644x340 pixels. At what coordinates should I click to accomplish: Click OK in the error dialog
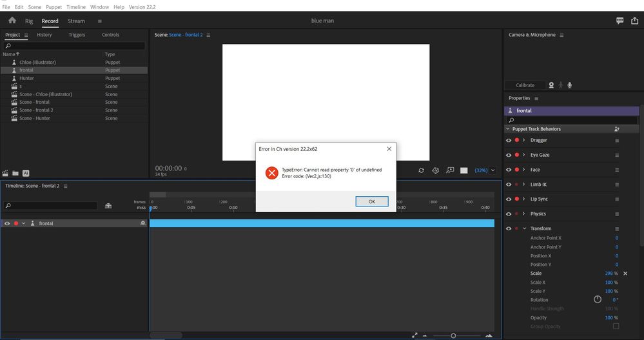tap(372, 201)
